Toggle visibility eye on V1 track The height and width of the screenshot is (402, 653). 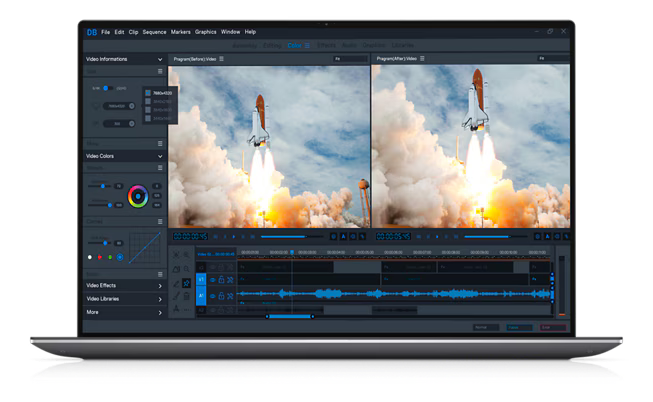click(212, 280)
